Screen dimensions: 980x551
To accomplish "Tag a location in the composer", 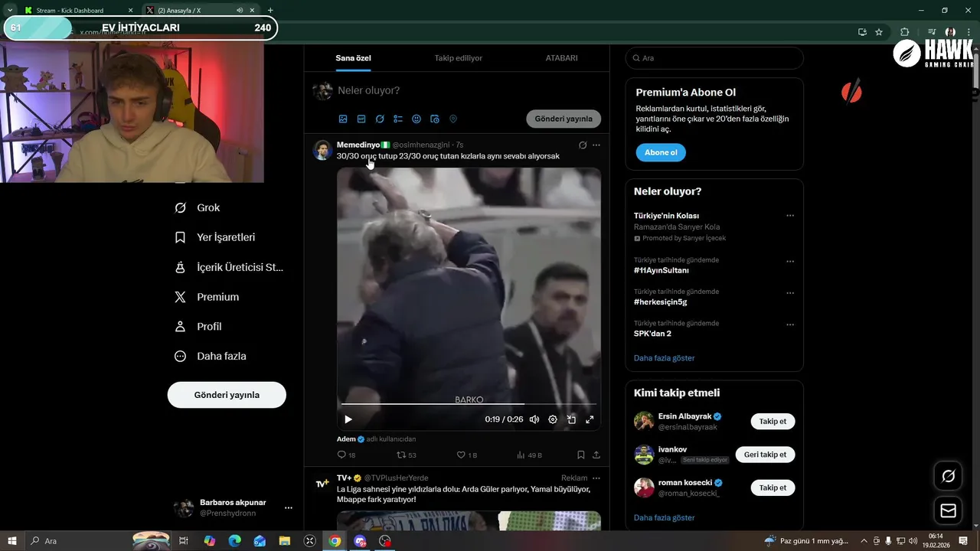I will pyautogui.click(x=453, y=119).
